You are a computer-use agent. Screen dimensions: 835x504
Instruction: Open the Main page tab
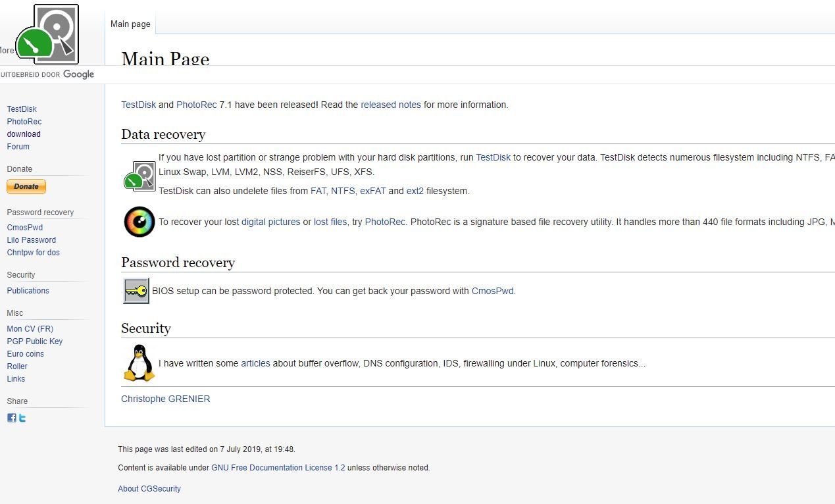pos(130,24)
